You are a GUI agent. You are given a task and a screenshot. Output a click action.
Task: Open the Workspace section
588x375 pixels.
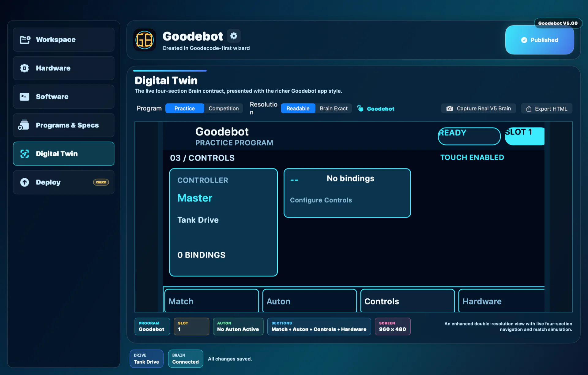click(64, 40)
